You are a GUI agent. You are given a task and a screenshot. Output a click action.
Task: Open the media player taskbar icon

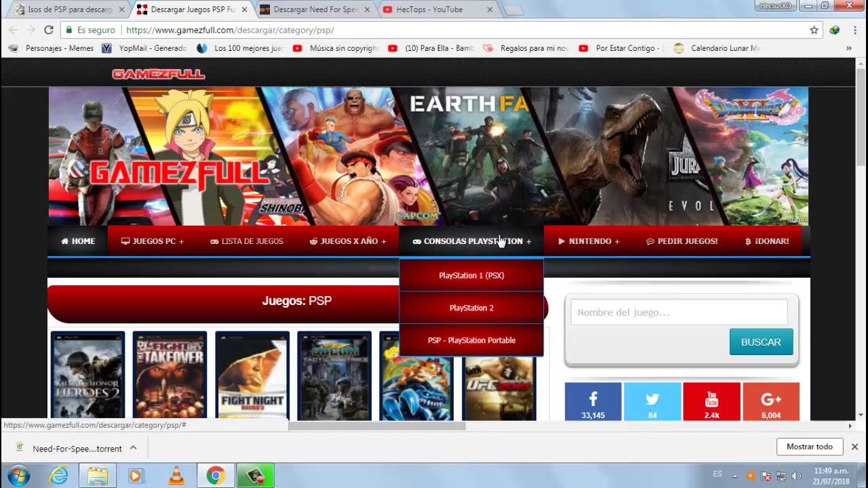point(135,476)
